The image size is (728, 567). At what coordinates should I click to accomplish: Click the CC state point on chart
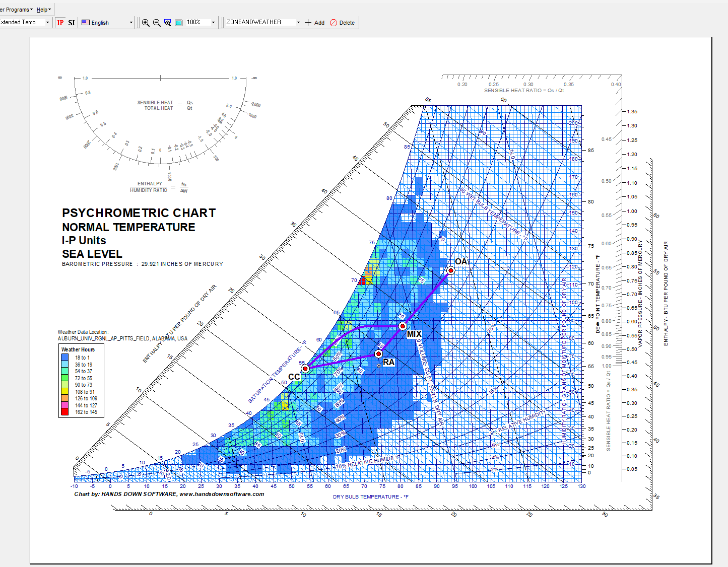pos(305,369)
